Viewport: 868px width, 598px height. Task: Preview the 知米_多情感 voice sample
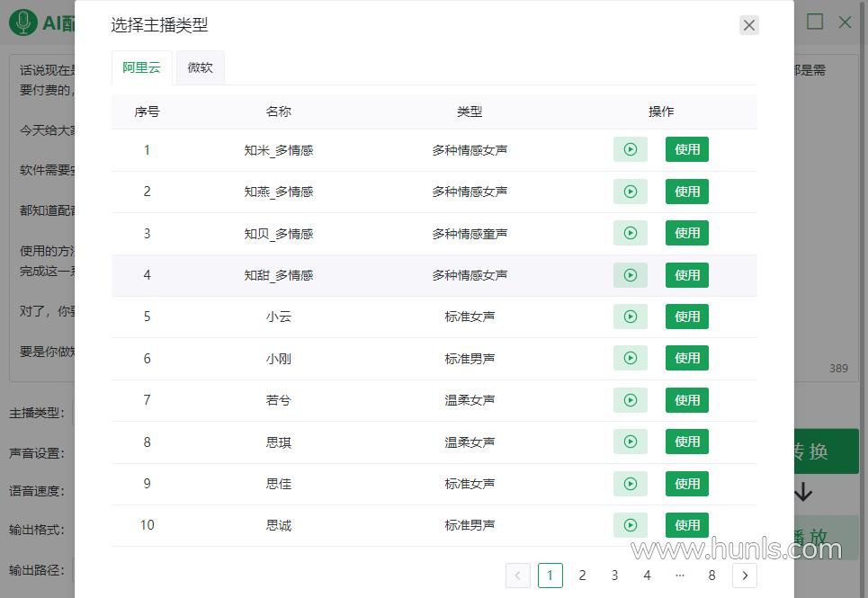coord(630,149)
